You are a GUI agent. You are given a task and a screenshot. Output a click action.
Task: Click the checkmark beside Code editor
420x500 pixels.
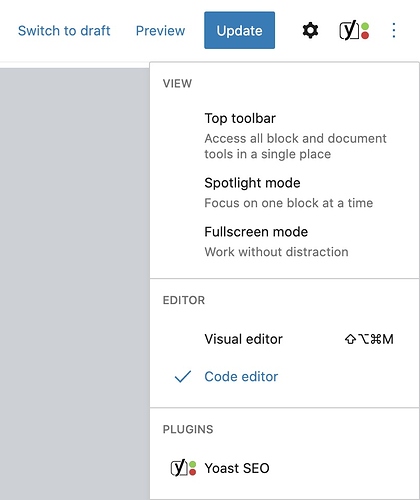[183, 376]
